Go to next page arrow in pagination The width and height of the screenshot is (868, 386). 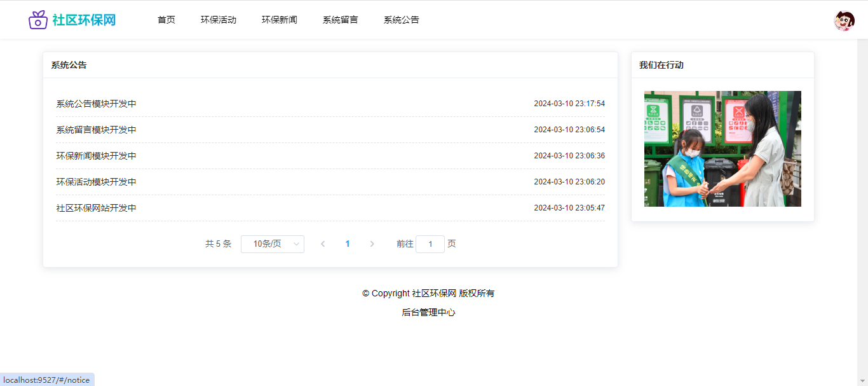pyautogui.click(x=372, y=244)
